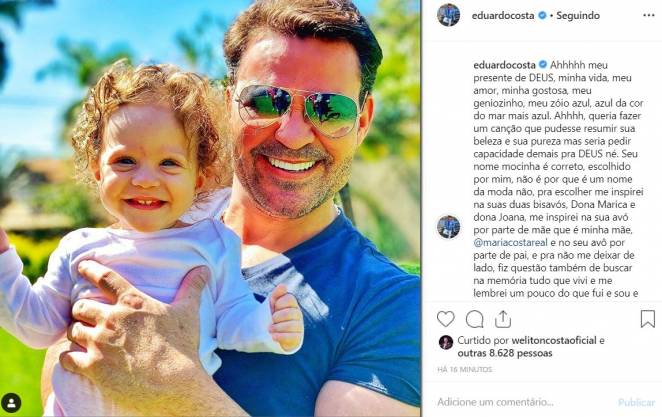Screen dimensions: 662x417
Task: Open comments via speech bubble icon
Action: [x=474, y=319]
